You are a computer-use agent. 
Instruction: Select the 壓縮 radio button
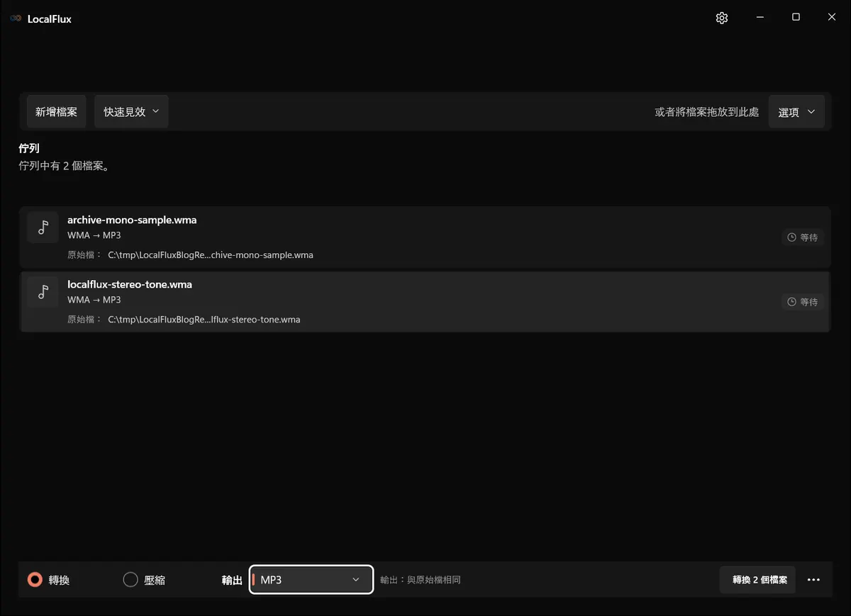point(130,580)
